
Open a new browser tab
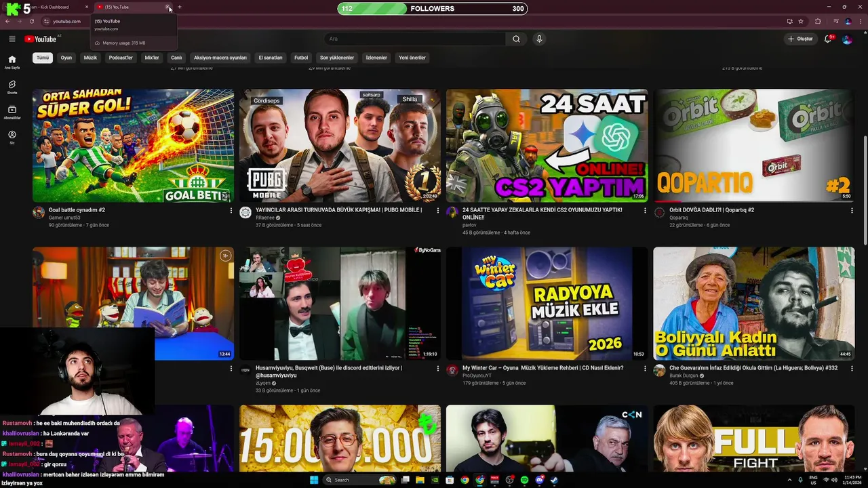click(x=179, y=7)
